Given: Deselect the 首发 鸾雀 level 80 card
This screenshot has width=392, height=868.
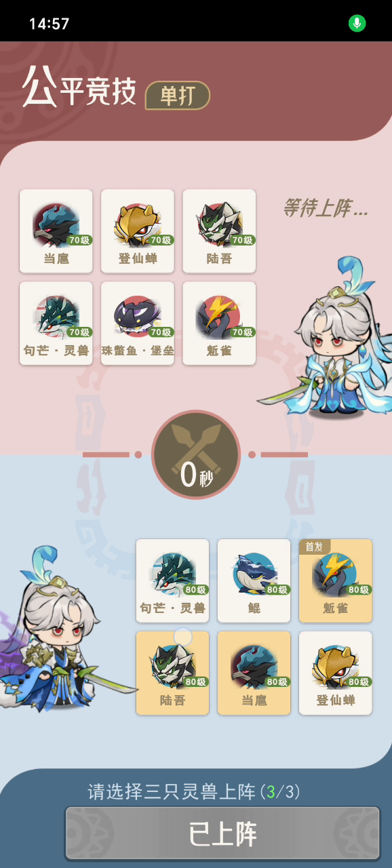Looking at the screenshot, I should coord(336,581).
